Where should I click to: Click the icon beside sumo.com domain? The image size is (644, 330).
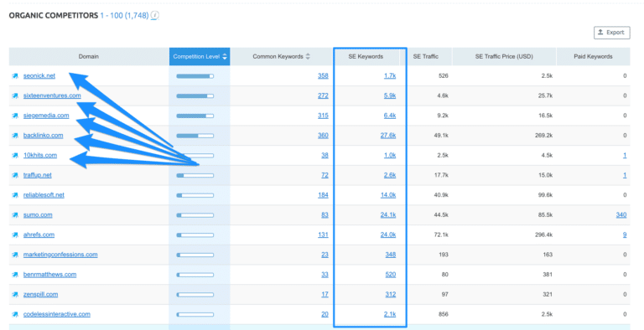click(15, 215)
